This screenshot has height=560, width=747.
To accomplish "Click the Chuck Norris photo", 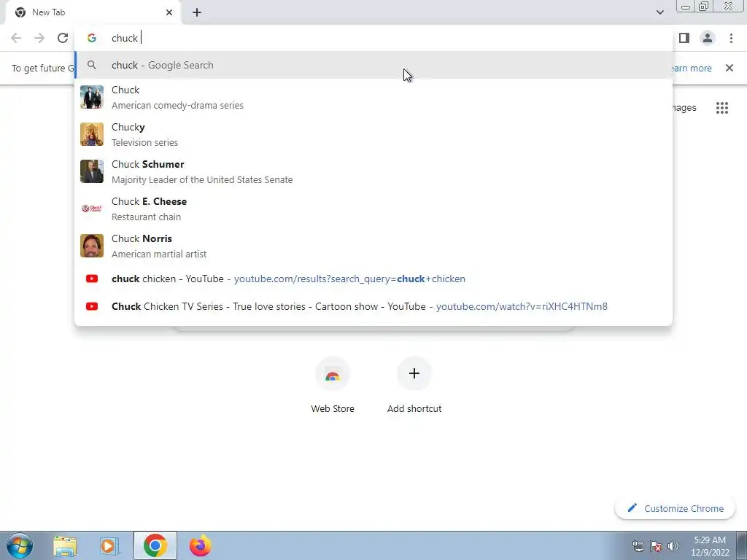I will pos(92,246).
